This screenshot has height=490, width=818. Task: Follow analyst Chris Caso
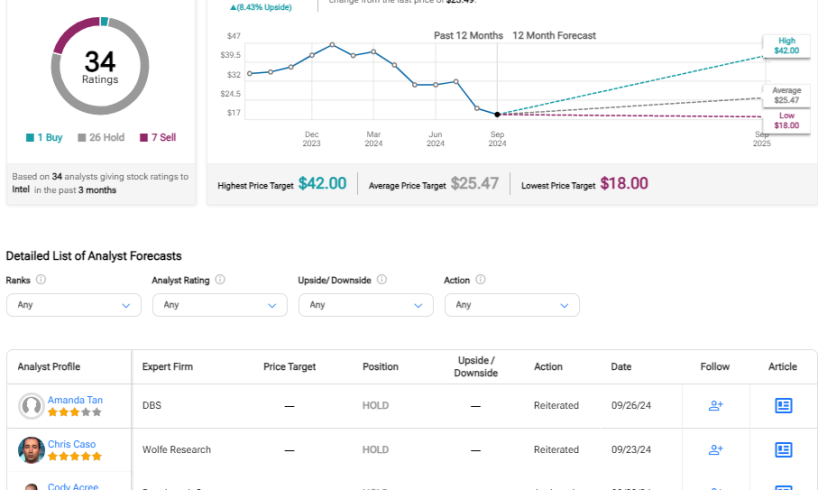coord(715,450)
